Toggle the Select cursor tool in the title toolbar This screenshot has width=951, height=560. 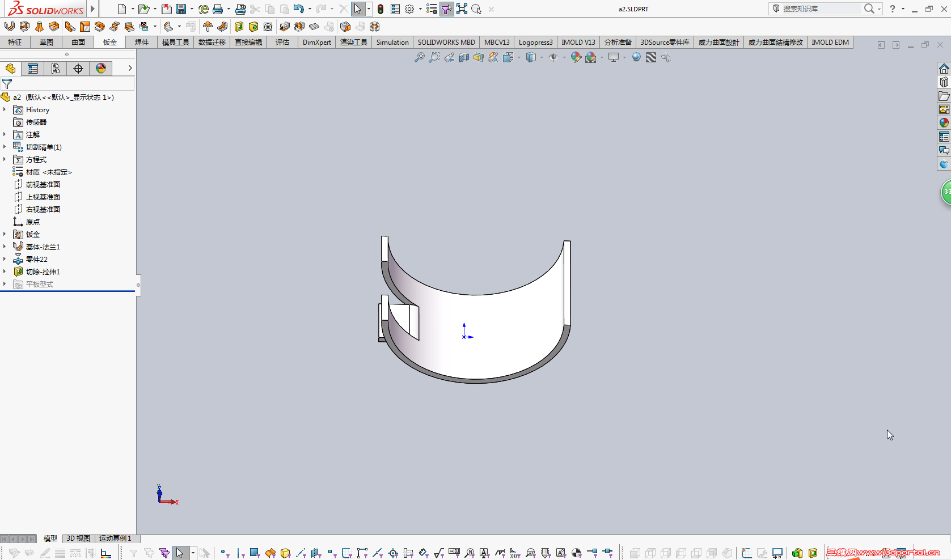point(358,9)
